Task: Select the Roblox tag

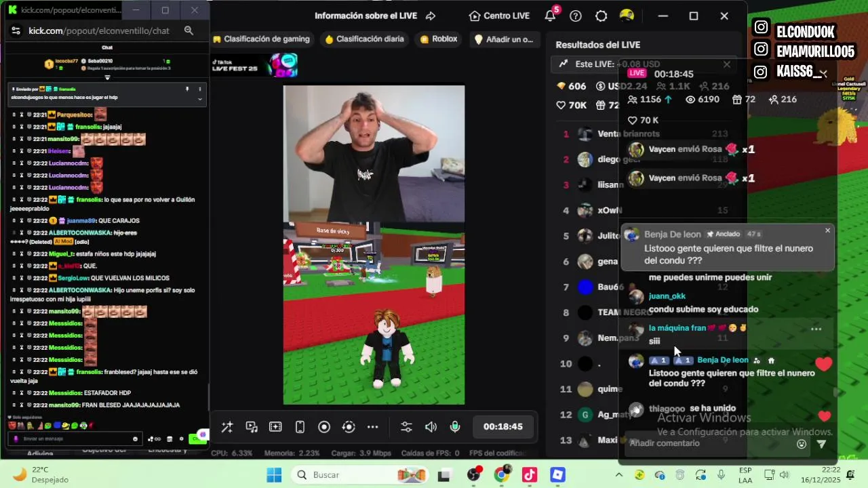Action: 439,39
